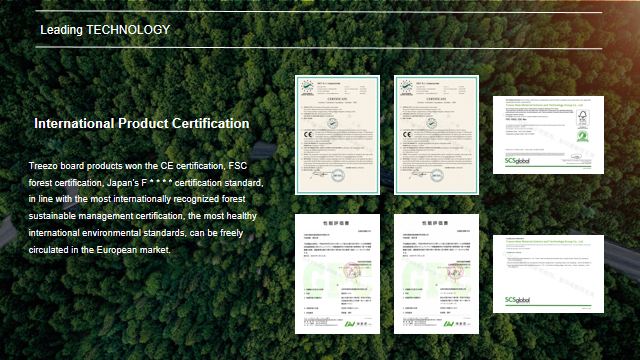Click the green logo at the bottom of the first Japanese certificate

pos(350,324)
